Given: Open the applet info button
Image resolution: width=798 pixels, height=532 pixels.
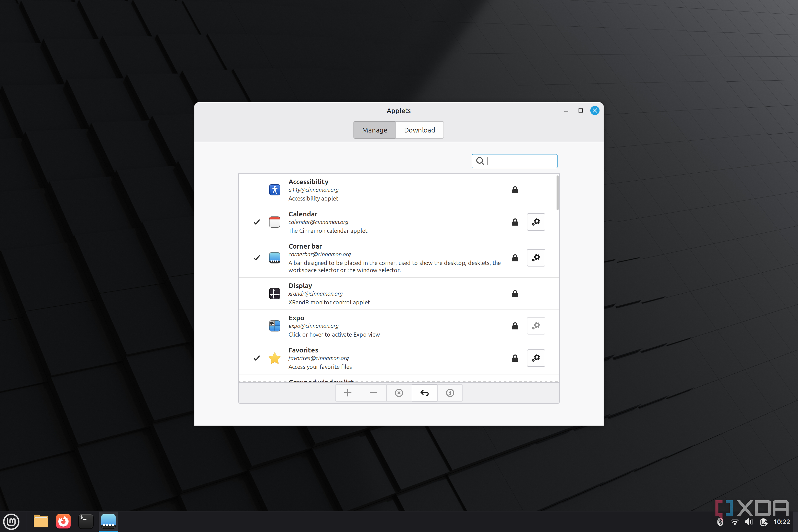Looking at the screenshot, I should (x=450, y=393).
